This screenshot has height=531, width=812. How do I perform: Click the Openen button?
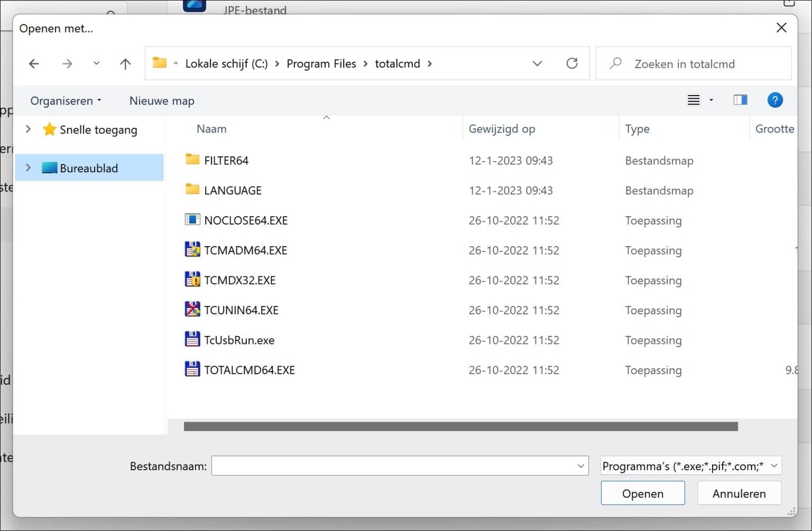click(642, 493)
